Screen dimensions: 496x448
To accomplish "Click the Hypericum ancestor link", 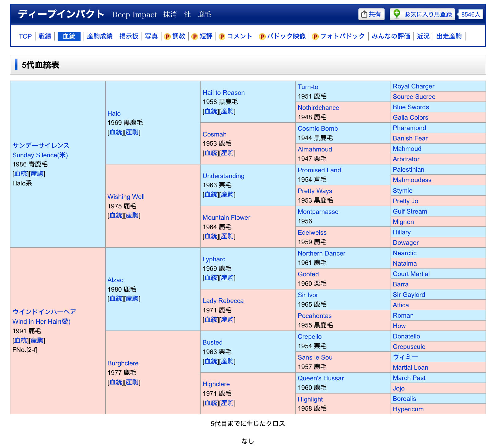I will click(x=408, y=409).
